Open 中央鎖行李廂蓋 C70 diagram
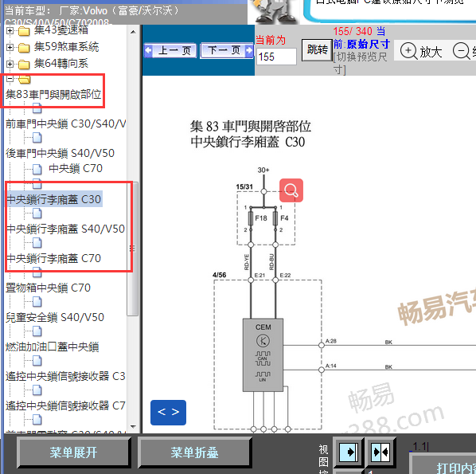The height and width of the screenshot is (474, 476). [x=54, y=258]
